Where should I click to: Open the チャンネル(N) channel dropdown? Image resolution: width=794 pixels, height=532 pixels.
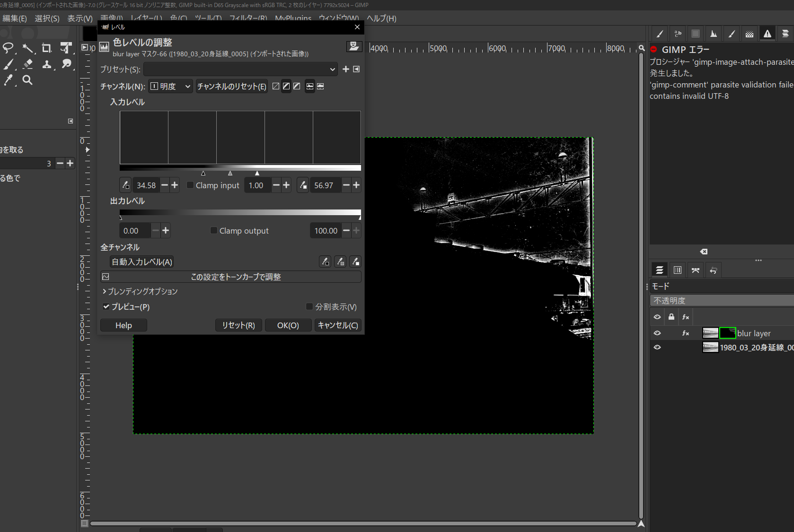tap(170, 86)
